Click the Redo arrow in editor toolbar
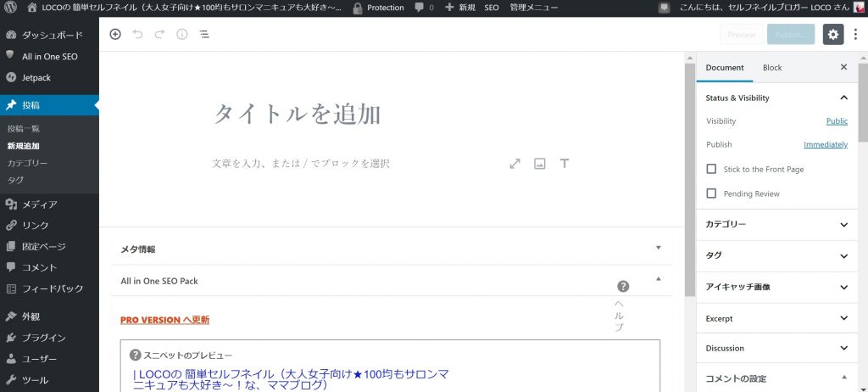Viewport: 868px width, 392px height. click(x=159, y=35)
